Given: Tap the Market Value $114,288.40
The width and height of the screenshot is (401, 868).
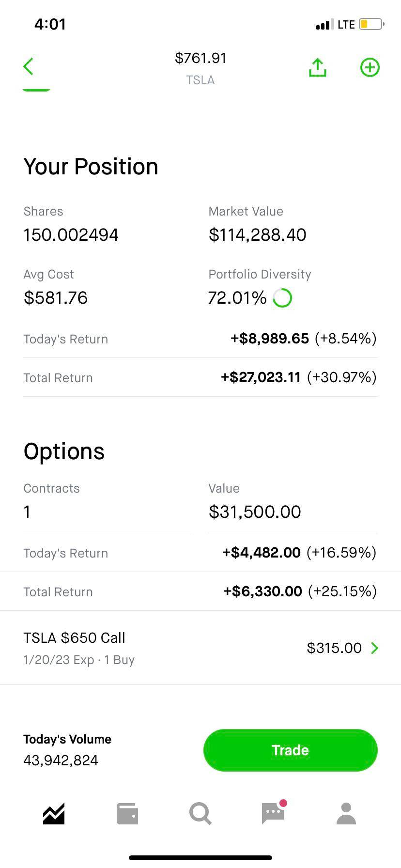Looking at the screenshot, I should (x=257, y=235).
